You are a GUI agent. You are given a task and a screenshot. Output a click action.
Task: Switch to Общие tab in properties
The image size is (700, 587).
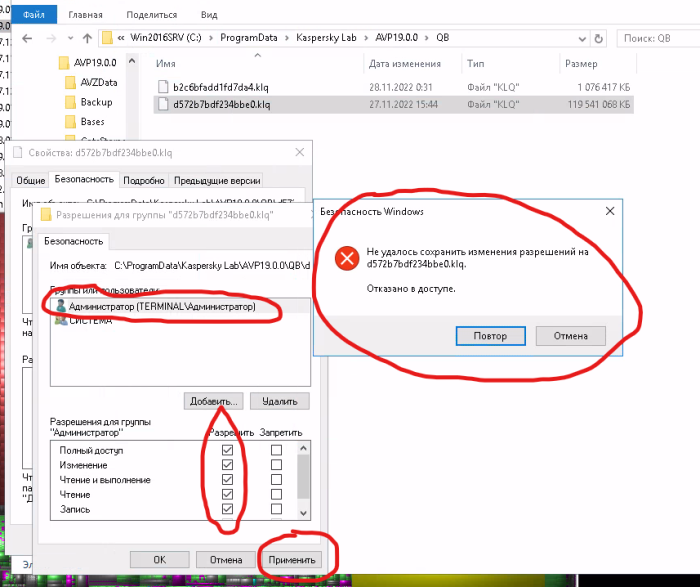(x=31, y=180)
